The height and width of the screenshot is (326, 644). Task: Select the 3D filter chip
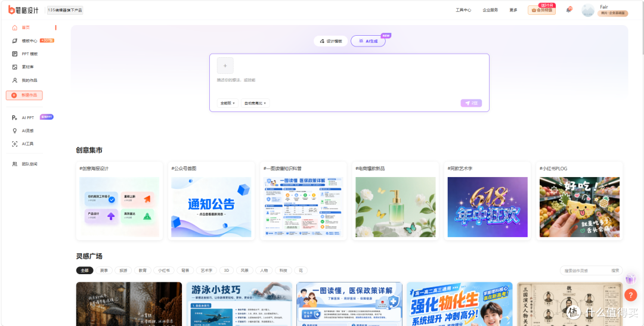[227, 271]
